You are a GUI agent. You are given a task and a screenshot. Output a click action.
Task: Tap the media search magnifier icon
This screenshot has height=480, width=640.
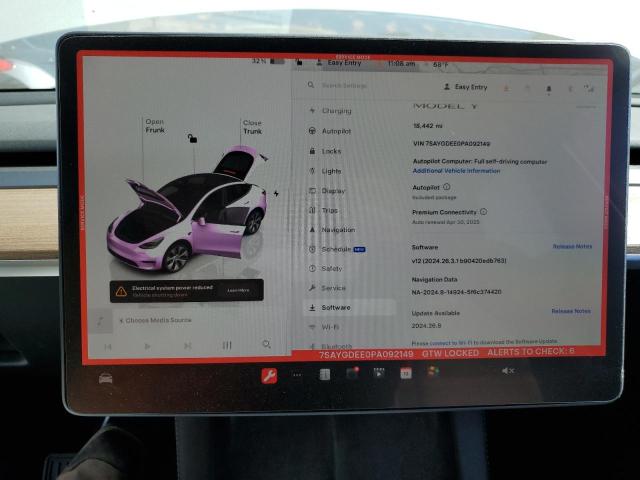[267, 344]
